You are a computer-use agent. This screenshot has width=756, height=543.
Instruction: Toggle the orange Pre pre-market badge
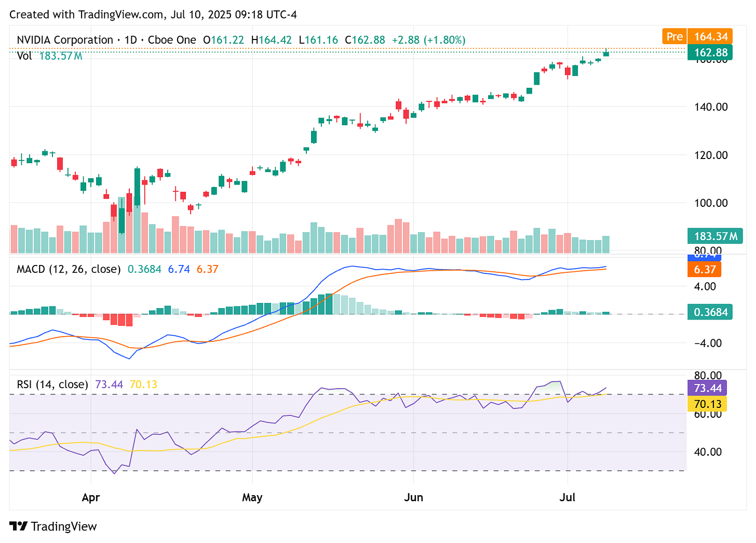(x=674, y=36)
